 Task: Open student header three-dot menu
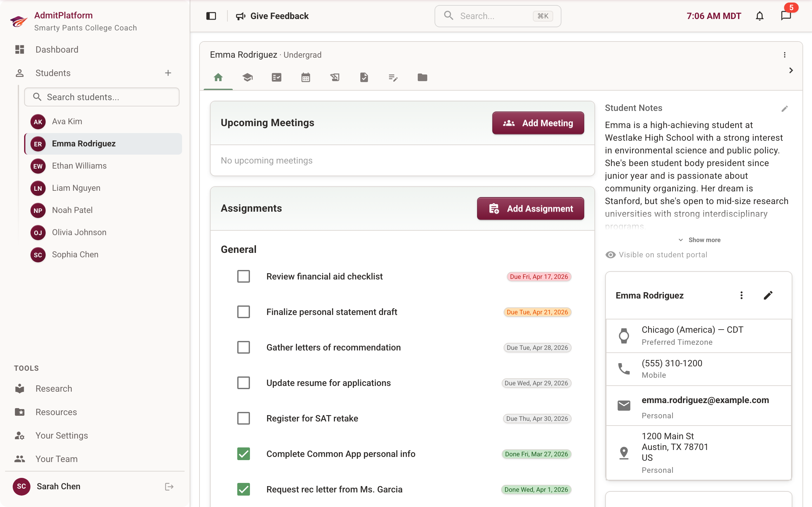[784, 55]
